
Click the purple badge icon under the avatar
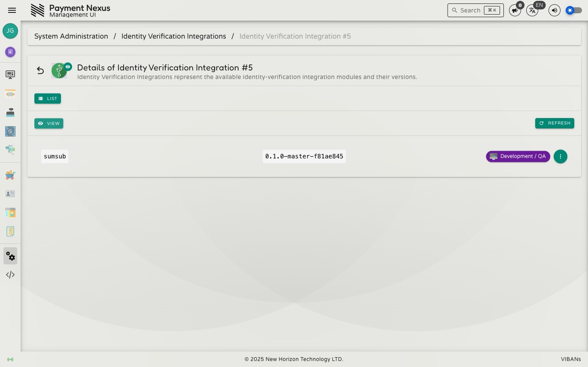(10, 52)
